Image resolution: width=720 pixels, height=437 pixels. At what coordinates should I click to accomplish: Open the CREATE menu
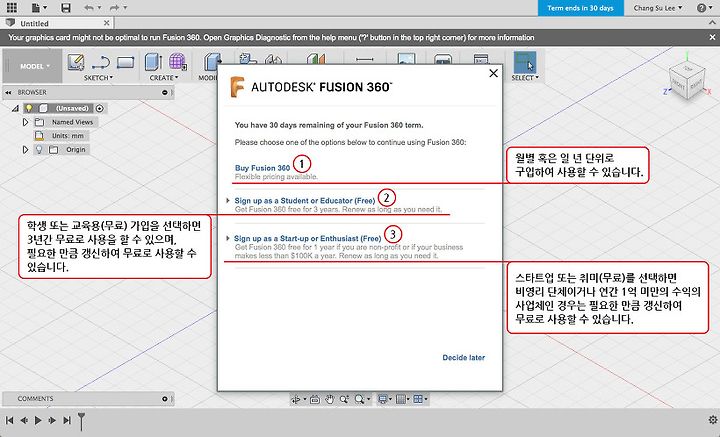pos(164,78)
